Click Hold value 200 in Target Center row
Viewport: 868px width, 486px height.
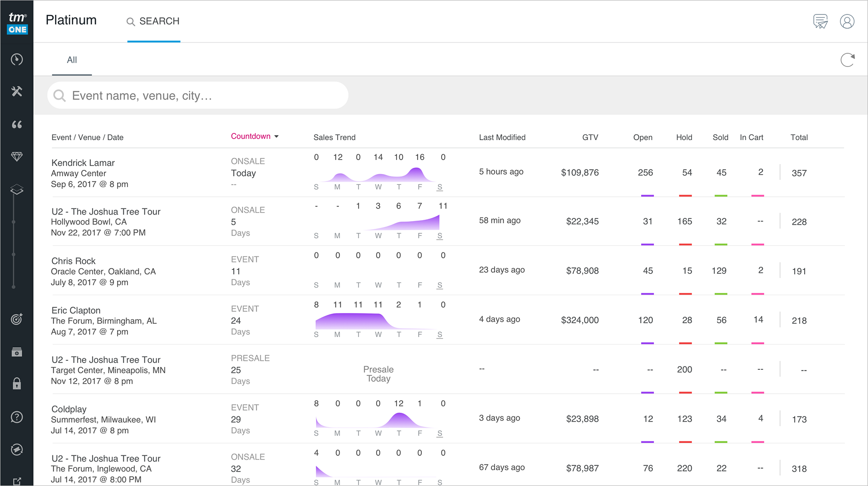[684, 369]
